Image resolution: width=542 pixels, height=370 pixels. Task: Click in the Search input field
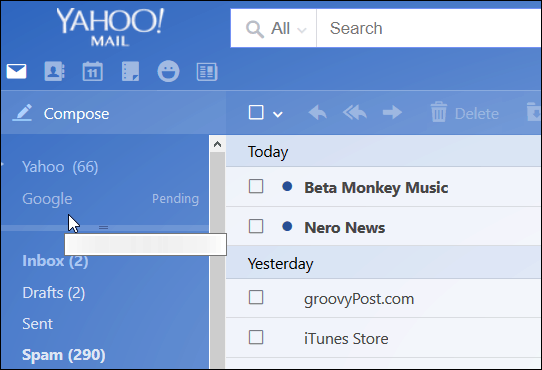click(429, 28)
